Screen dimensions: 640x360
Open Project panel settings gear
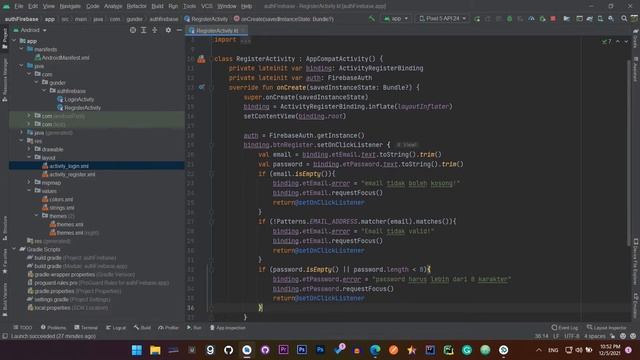(168, 30)
